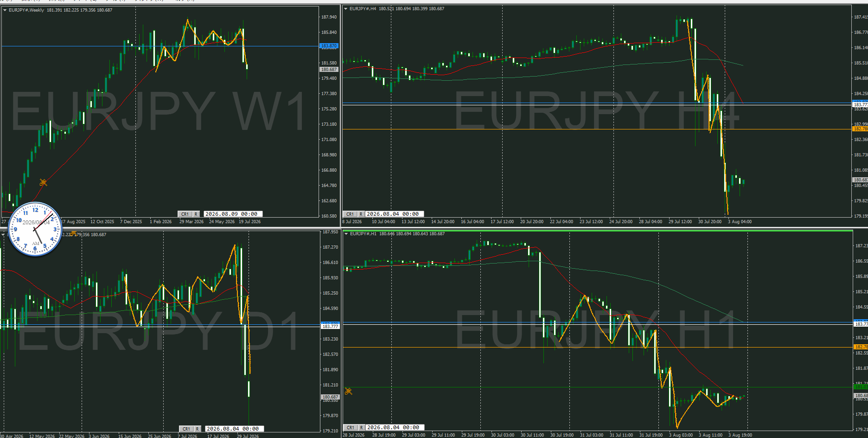Click the CR1 button on the D1 chart
Image resolution: width=868 pixels, height=438 pixels.
click(186, 429)
